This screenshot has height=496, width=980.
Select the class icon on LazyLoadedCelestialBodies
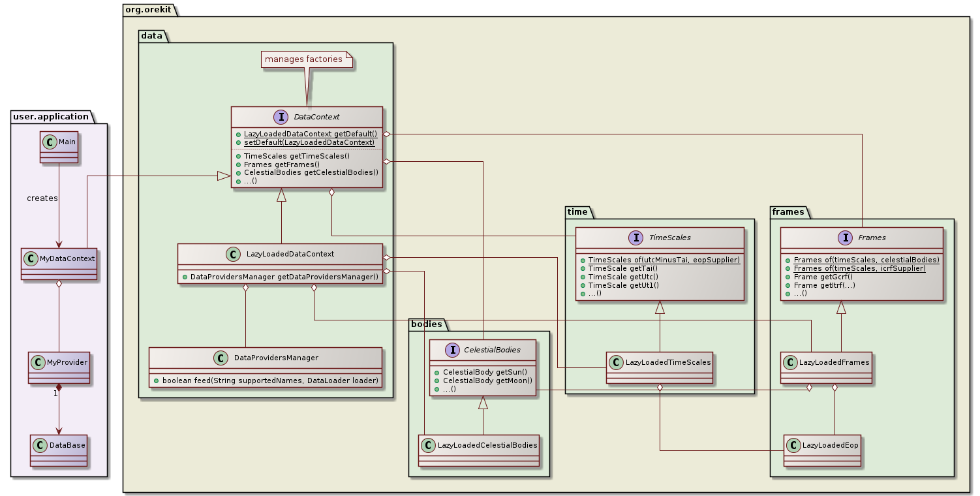(427, 445)
